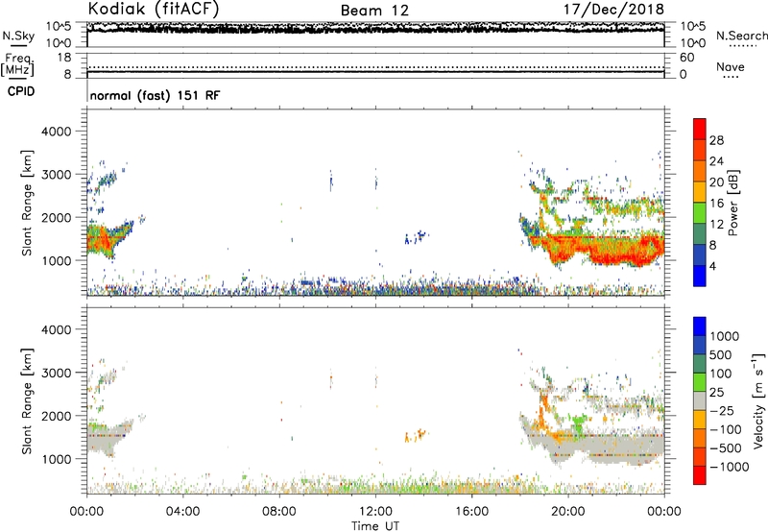Viewport: 768px width, 532px height.
Task: Click the 'Velocity [m s-1]' colorbar label
Action: 758,400
